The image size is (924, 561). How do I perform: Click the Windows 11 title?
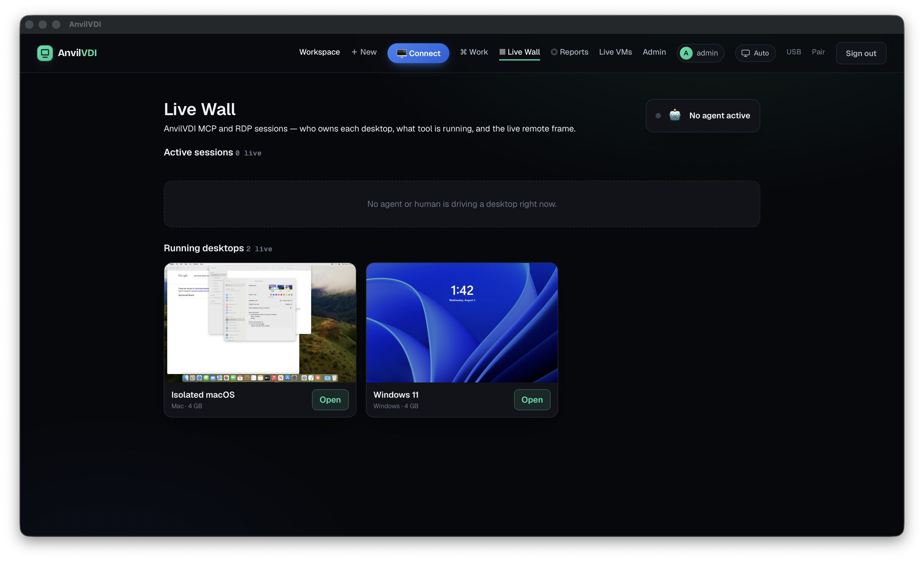(x=396, y=395)
